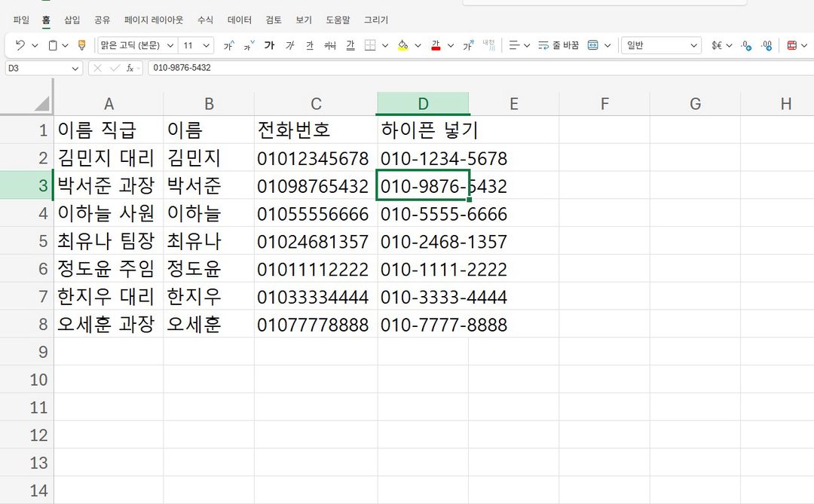
Task: Switch to the 검토 tab
Action: (274, 20)
